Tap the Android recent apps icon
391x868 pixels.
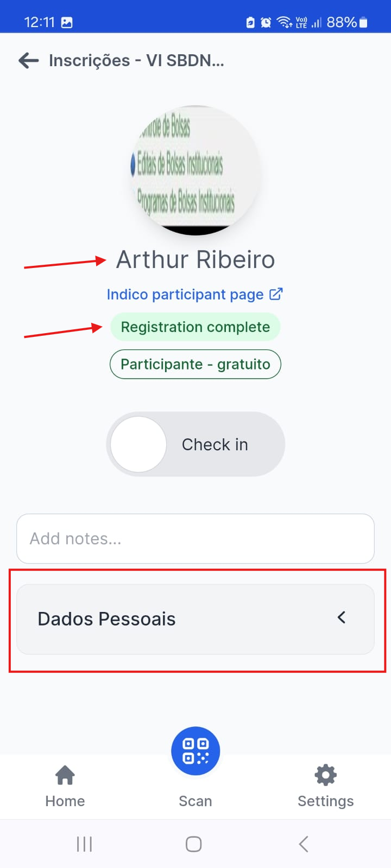84,844
